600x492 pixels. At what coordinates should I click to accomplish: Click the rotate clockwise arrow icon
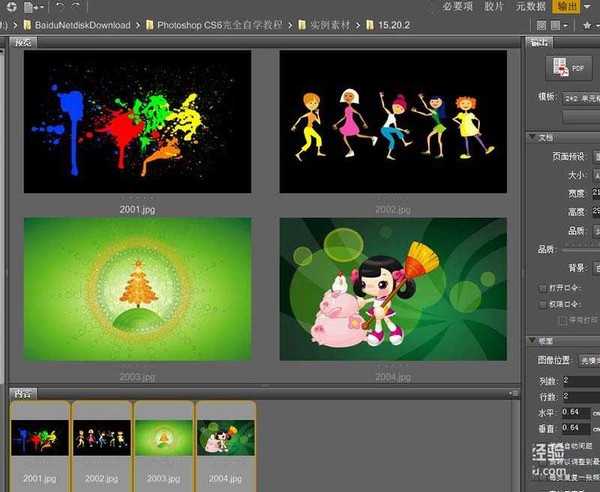click(75, 6)
